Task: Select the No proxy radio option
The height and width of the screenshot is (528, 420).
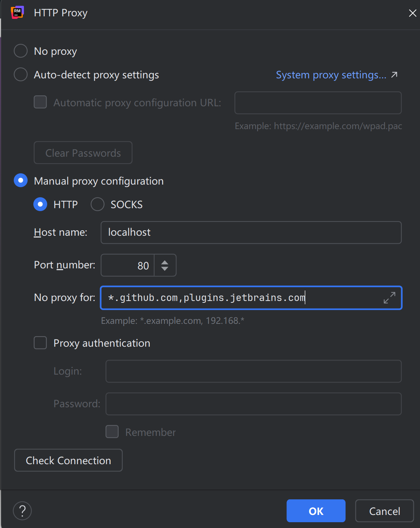Action: 21,51
